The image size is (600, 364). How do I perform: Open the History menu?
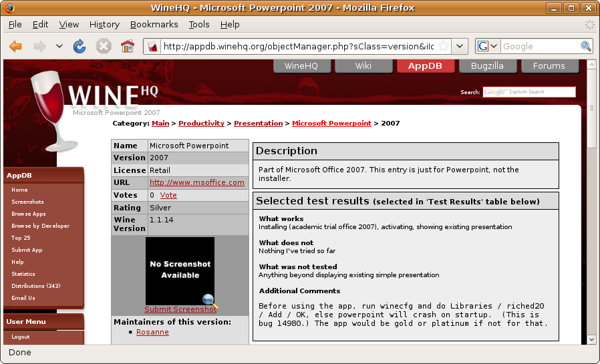pos(104,25)
